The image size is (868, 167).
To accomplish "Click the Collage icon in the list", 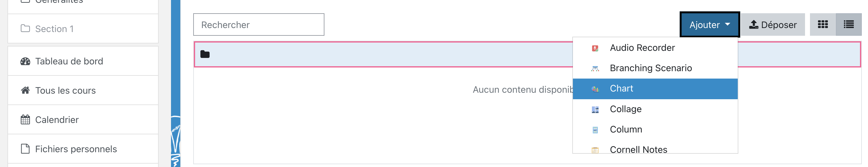I will point(595,110).
